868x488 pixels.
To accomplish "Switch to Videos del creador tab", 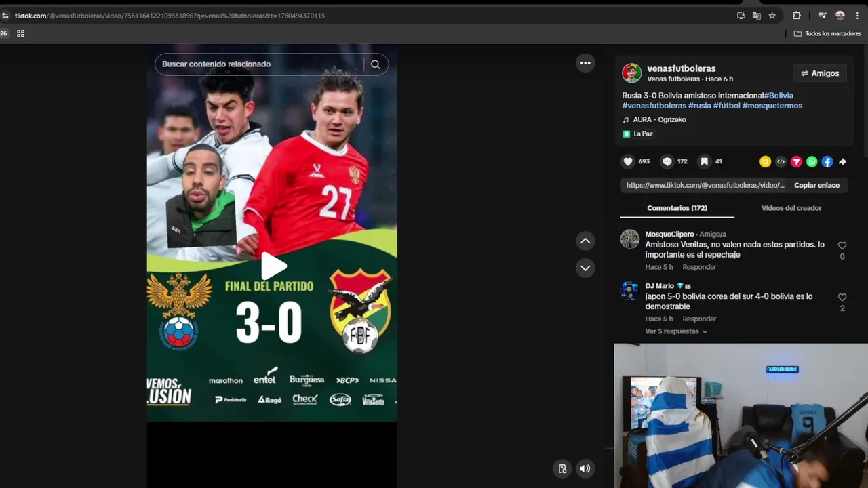I will pos(791,208).
